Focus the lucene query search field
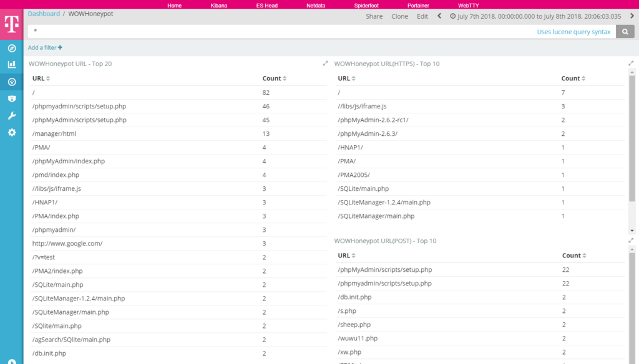 point(281,31)
